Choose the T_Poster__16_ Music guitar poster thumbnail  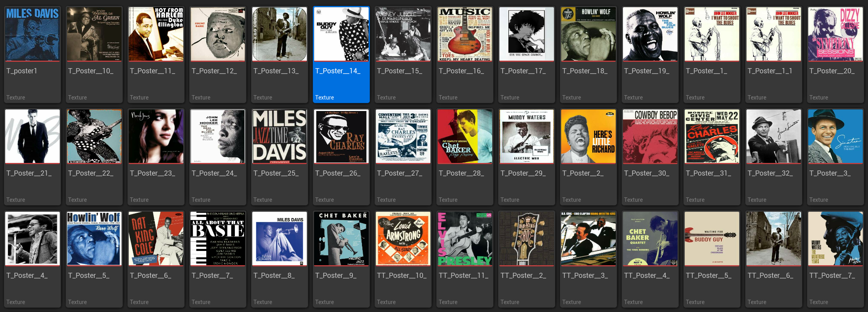point(465,34)
